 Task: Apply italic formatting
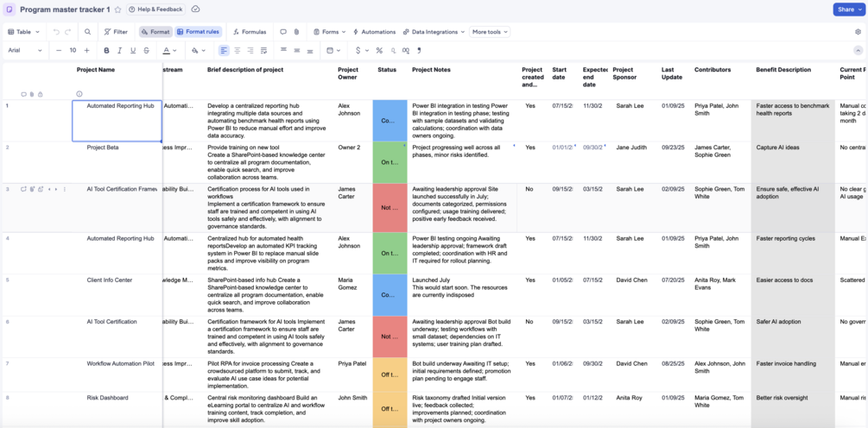[119, 50]
